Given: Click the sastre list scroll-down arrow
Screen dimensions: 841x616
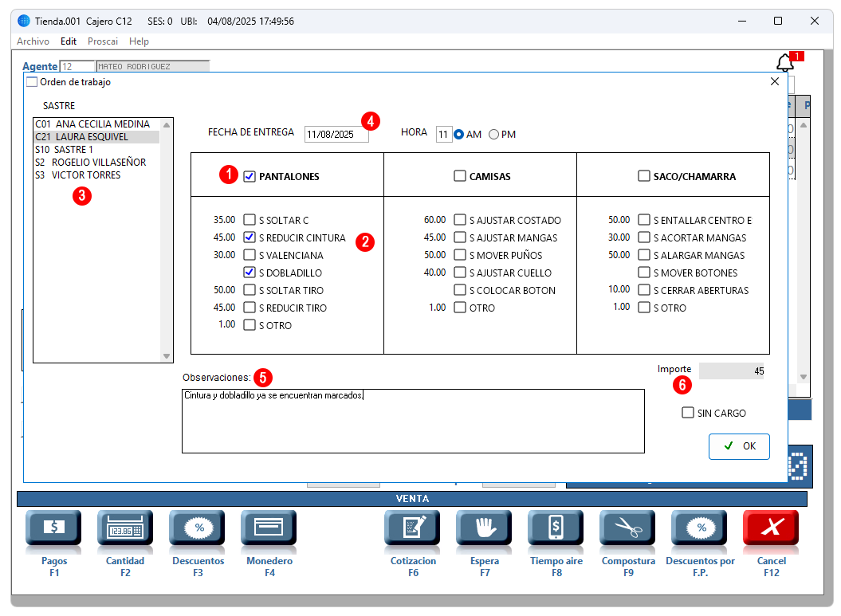Looking at the screenshot, I should point(167,356).
